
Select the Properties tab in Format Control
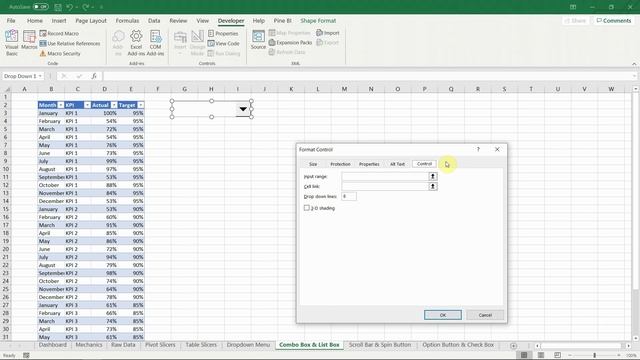tap(369, 164)
